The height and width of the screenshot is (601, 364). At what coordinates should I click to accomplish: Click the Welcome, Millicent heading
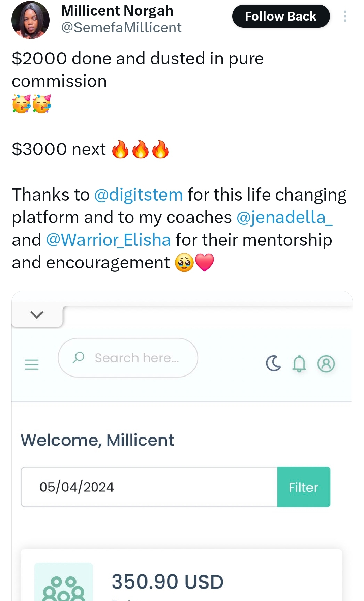[x=97, y=440]
